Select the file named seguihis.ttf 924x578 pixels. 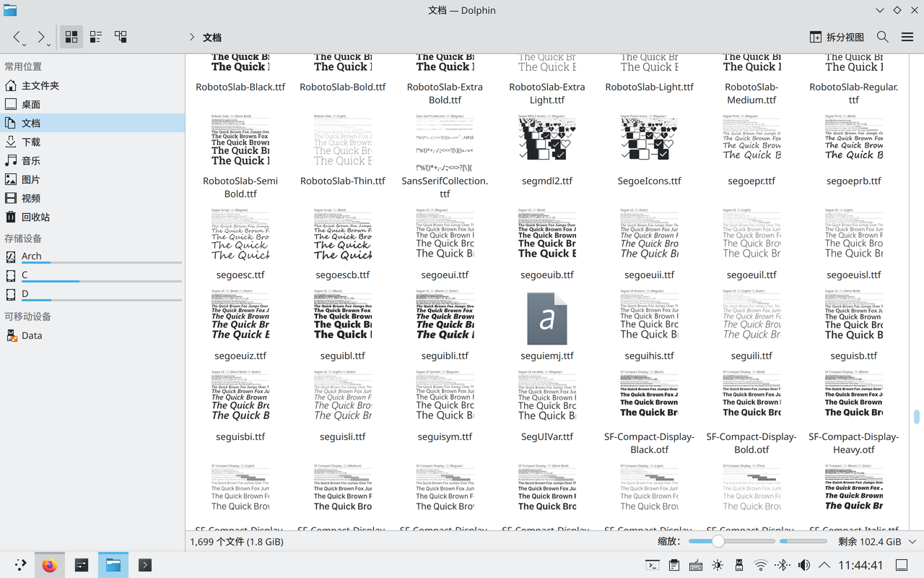(650, 355)
